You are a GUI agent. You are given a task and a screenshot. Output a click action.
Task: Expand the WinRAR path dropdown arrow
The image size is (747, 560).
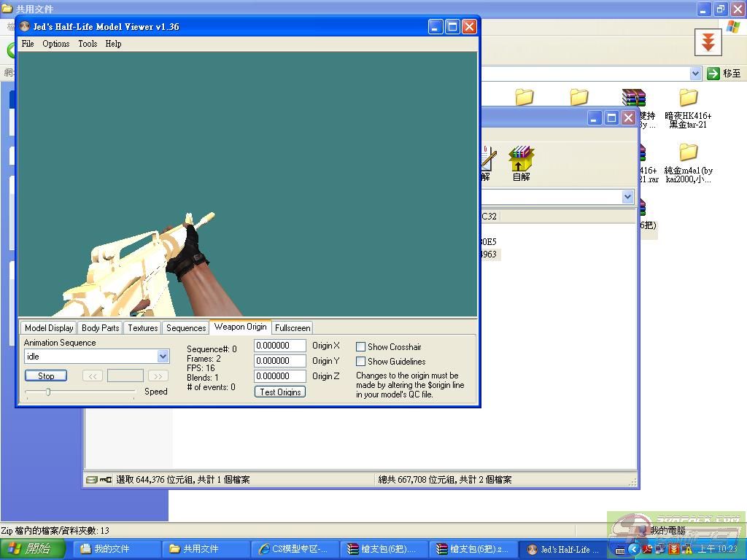point(627,197)
